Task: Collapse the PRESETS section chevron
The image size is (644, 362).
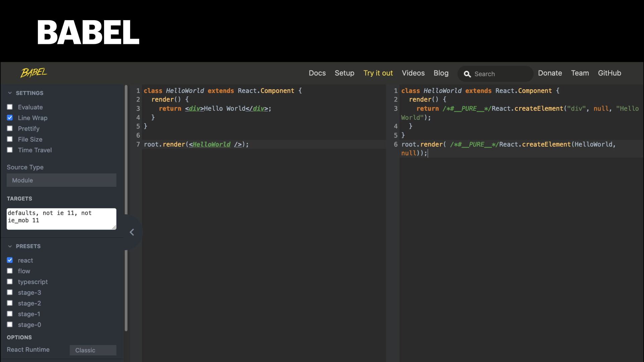Action: pyautogui.click(x=10, y=246)
